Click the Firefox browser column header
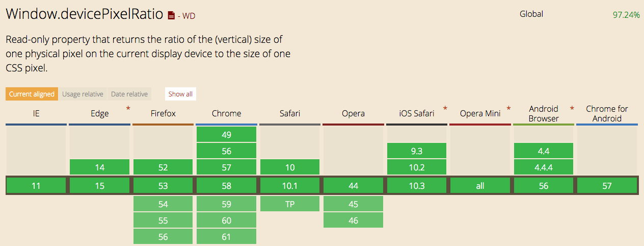644x246 pixels. tap(163, 113)
